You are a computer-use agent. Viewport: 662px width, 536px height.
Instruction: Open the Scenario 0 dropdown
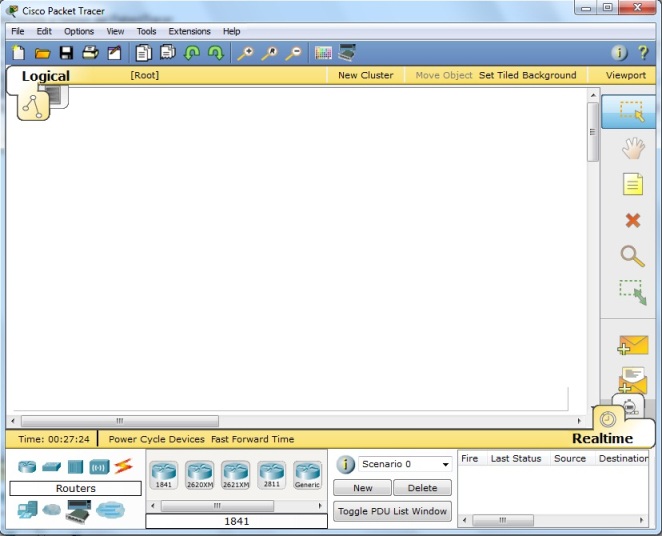406,464
